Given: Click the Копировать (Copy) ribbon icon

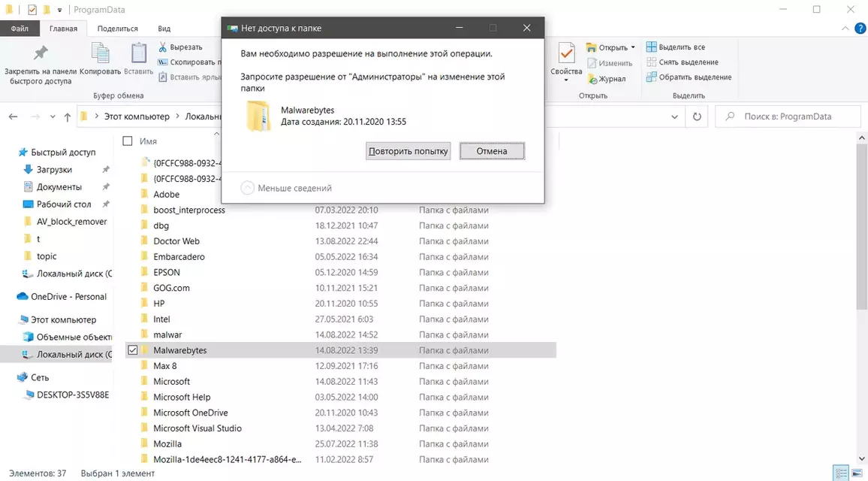Looking at the screenshot, I should [100, 53].
